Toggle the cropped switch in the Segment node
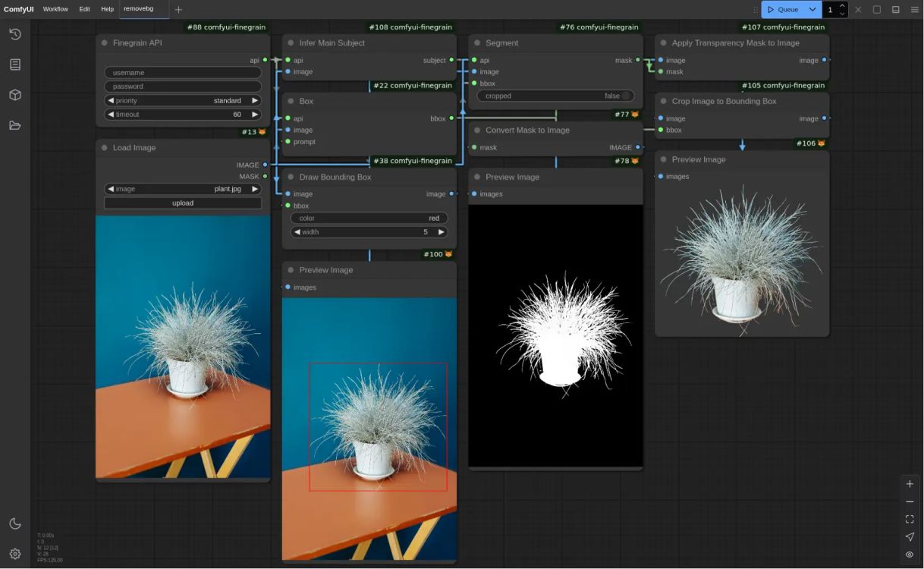The height and width of the screenshot is (569, 924). (x=626, y=96)
